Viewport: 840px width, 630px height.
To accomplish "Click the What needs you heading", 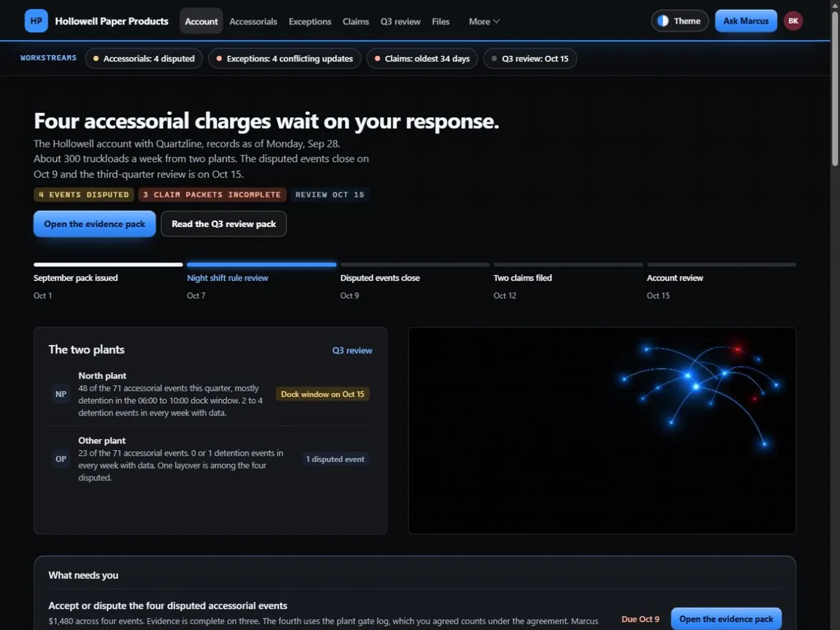I will coord(83,575).
